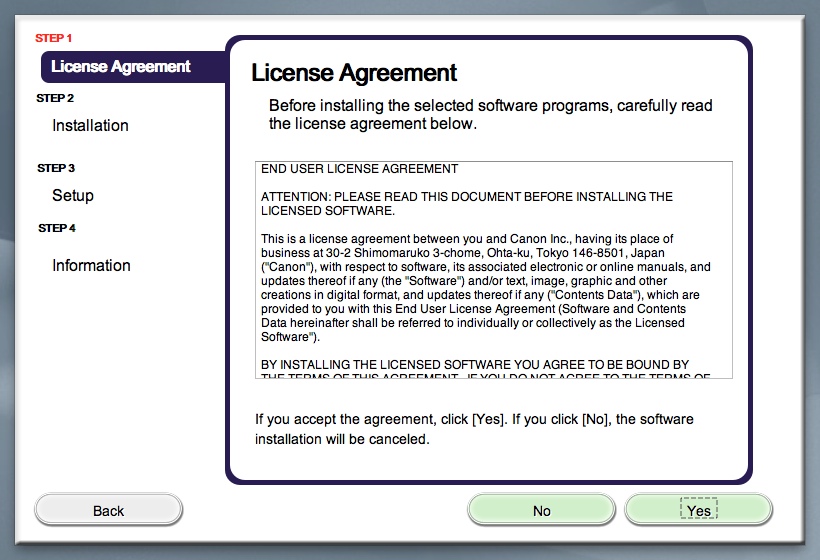Image resolution: width=820 pixels, height=560 pixels.
Task: Select the Setup step in sidebar
Action: [73, 195]
